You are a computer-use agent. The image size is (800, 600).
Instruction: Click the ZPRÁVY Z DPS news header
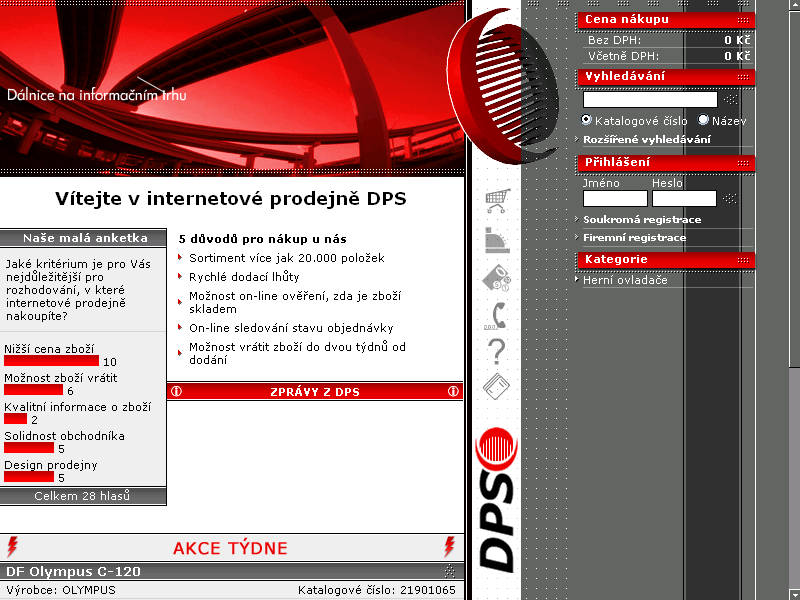[315, 391]
